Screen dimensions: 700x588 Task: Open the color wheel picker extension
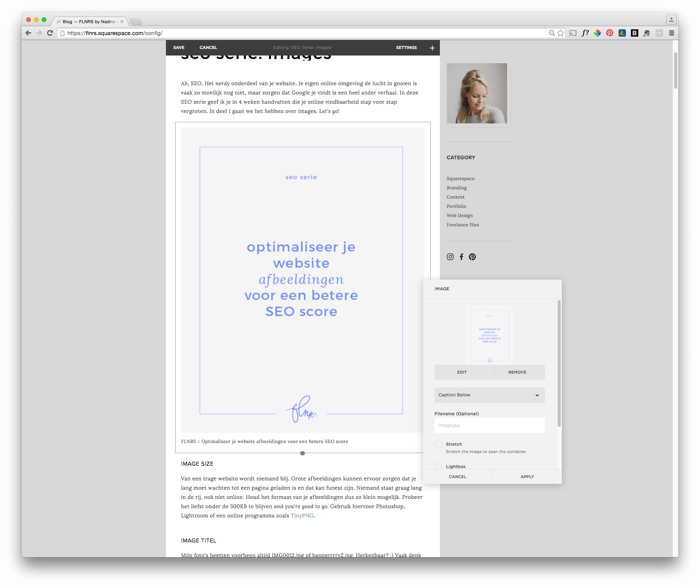(x=597, y=33)
